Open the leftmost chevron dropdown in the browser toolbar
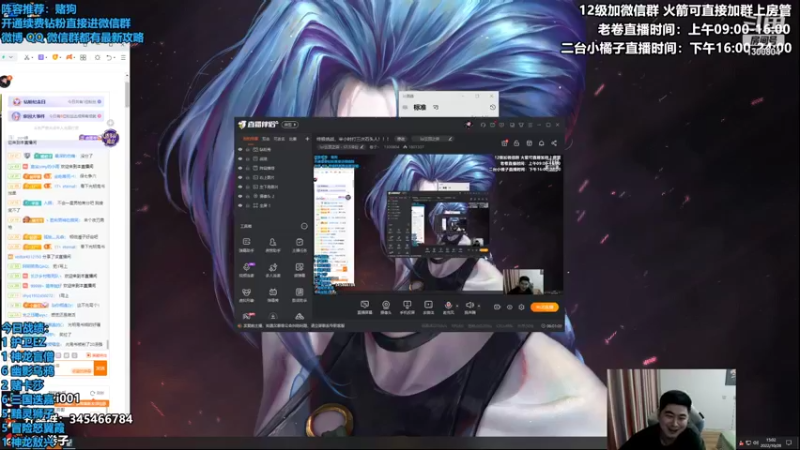800x450 pixels. tap(11, 57)
